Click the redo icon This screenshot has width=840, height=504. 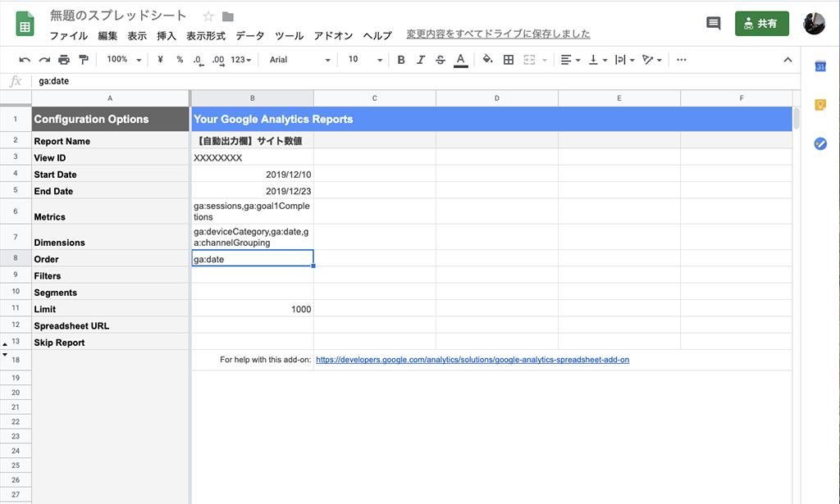pyautogui.click(x=44, y=60)
